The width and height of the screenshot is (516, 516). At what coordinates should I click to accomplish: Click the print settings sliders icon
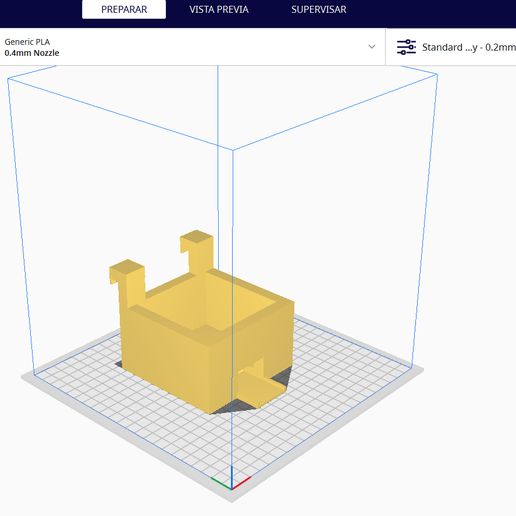pos(406,47)
